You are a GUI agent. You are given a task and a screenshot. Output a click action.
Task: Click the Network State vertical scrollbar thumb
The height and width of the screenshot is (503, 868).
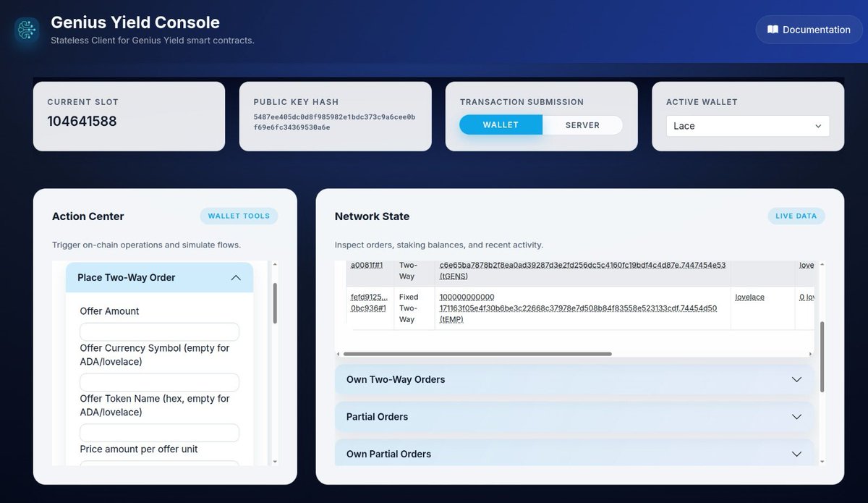pos(822,357)
